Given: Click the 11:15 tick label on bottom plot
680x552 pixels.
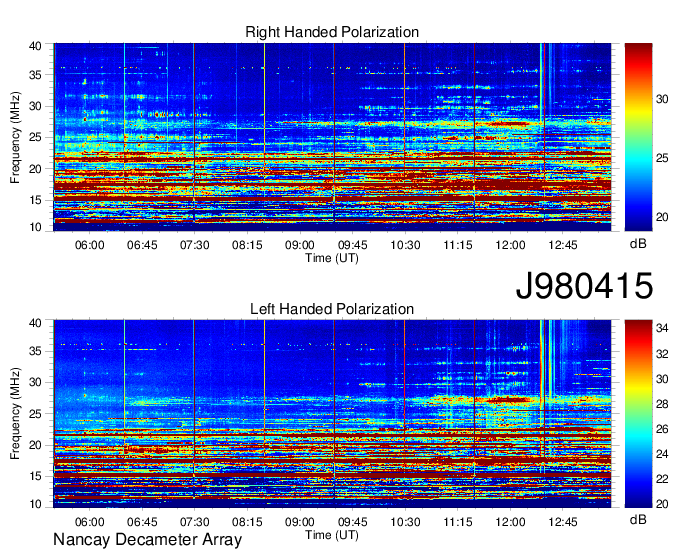Looking at the screenshot, I should (458, 522).
